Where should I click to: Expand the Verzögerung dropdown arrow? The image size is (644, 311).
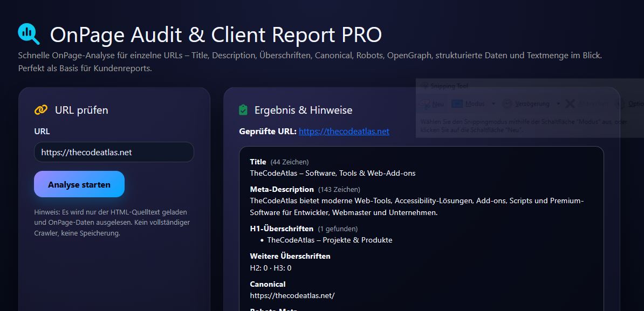tap(558, 104)
